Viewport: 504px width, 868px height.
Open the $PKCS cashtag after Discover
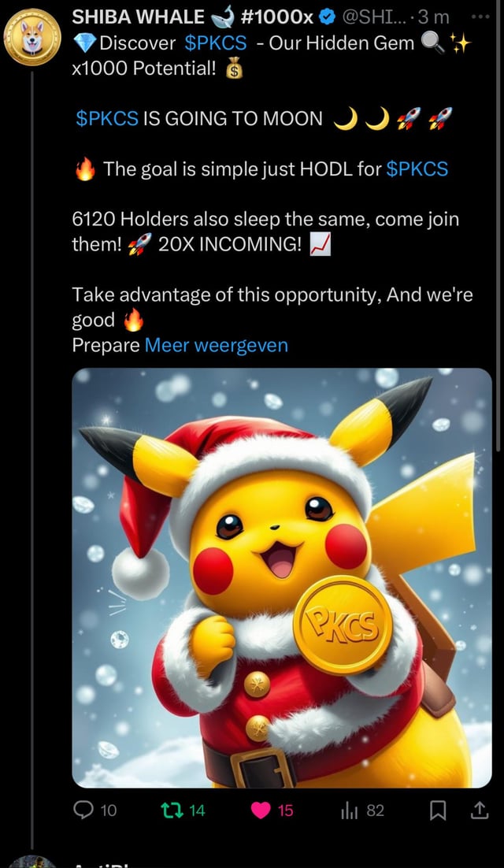[216, 43]
